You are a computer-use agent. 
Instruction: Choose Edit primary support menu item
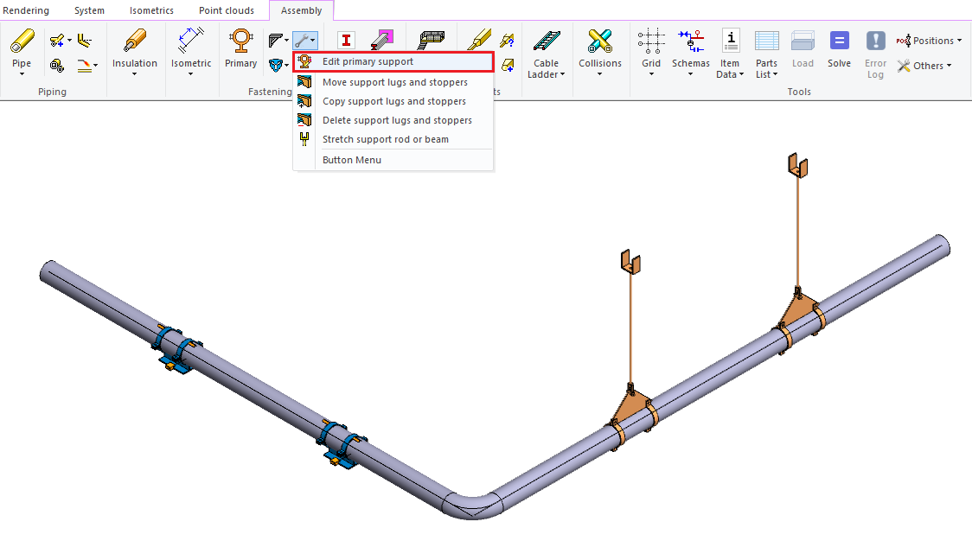[368, 62]
